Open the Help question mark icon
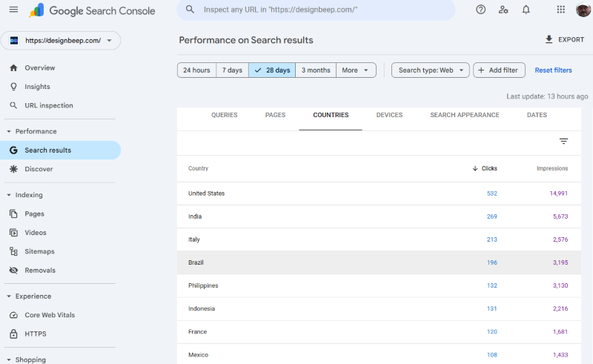The image size is (593, 364). pyautogui.click(x=481, y=10)
